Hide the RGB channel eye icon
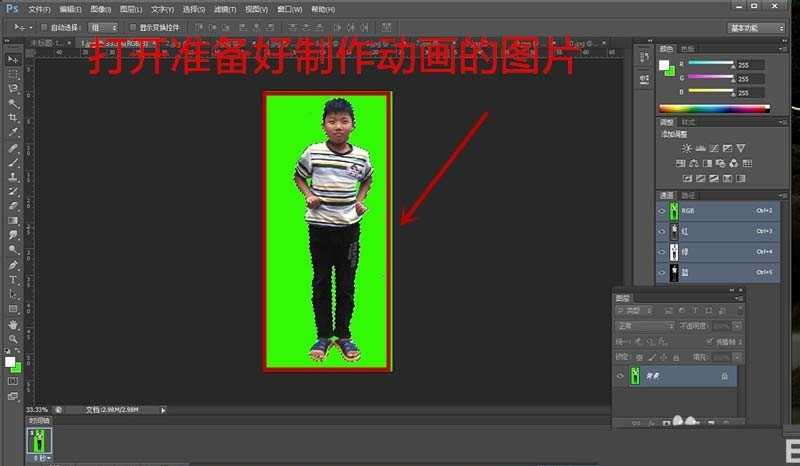This screenshot has height=466, width=800. point(662,211)
